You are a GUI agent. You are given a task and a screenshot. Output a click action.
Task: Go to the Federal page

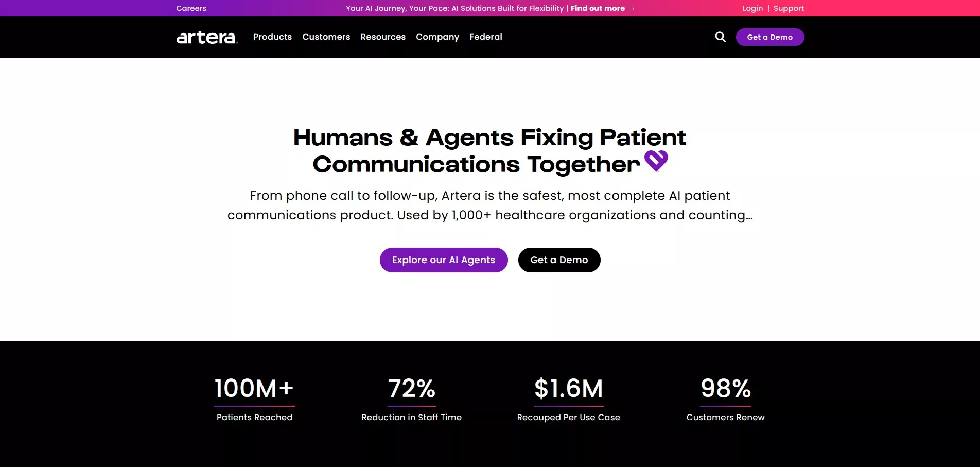(x=485, y=37)
